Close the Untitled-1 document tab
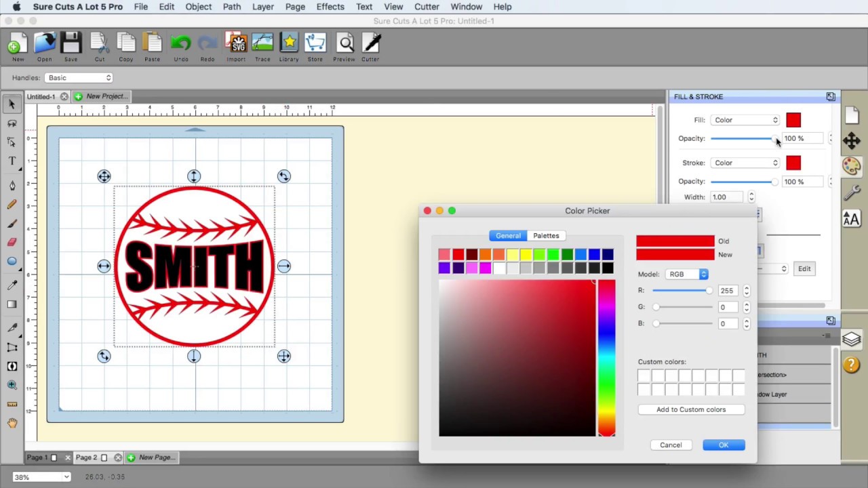 tap(64, 96)
